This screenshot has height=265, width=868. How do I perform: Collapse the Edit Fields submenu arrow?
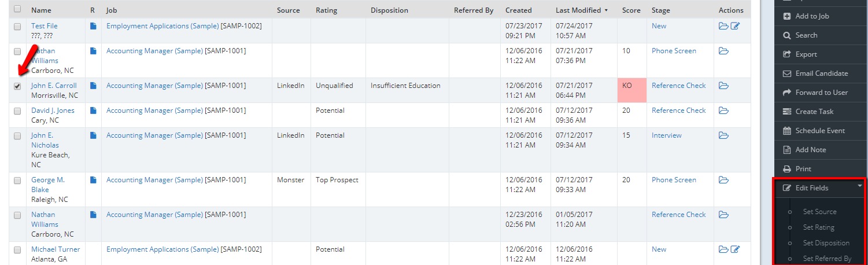(x=860, y=186)
